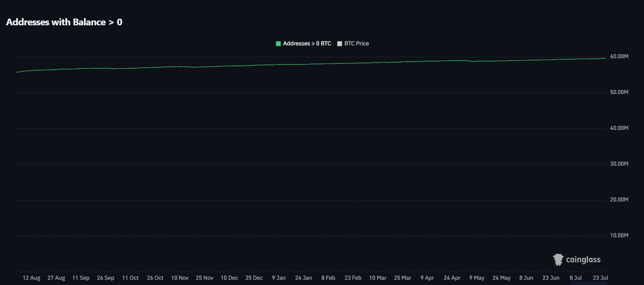Select the 9 May date tick

coord(477,278)
